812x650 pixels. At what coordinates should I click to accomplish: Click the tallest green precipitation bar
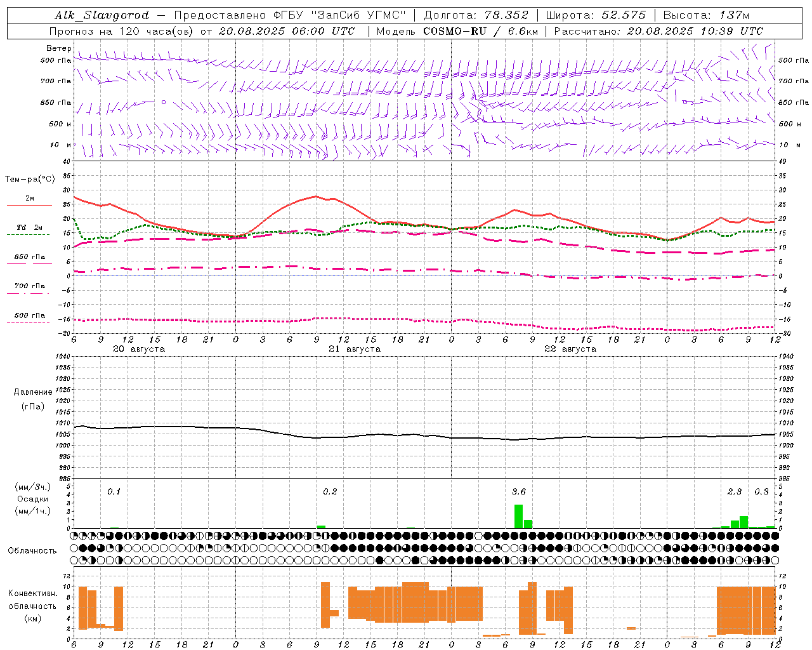point(518,516)
